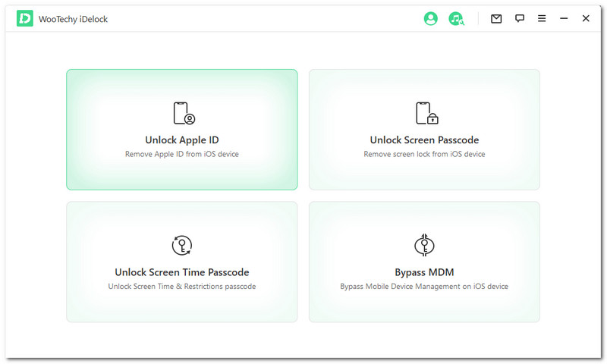Screen dimensions: 607x364
Task: Click the green music search icon
Action: (x=456, y=19)
